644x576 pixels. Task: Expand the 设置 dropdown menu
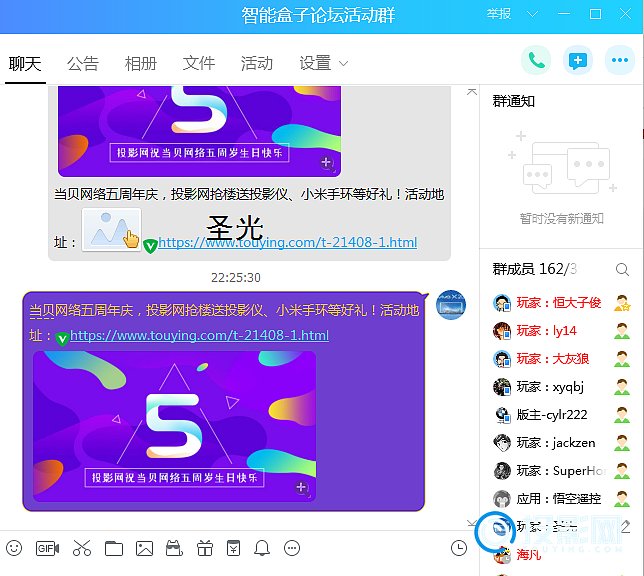point(324,64)
